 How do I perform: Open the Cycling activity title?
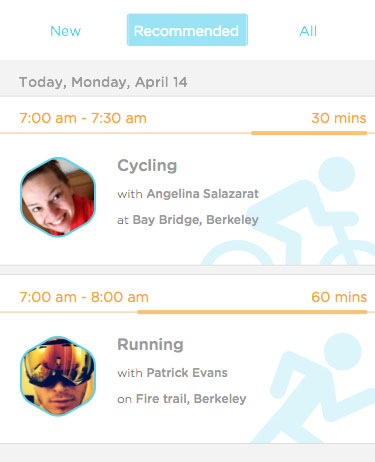point(147,166)
